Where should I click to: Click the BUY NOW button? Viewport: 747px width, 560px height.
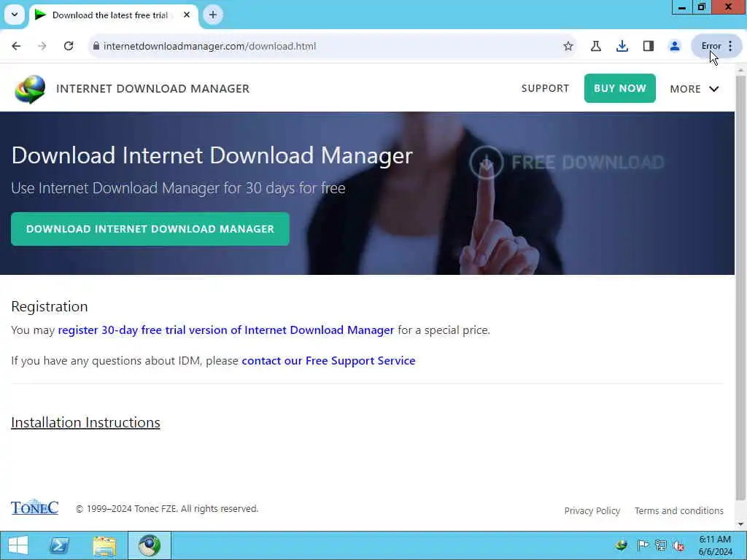620,88
